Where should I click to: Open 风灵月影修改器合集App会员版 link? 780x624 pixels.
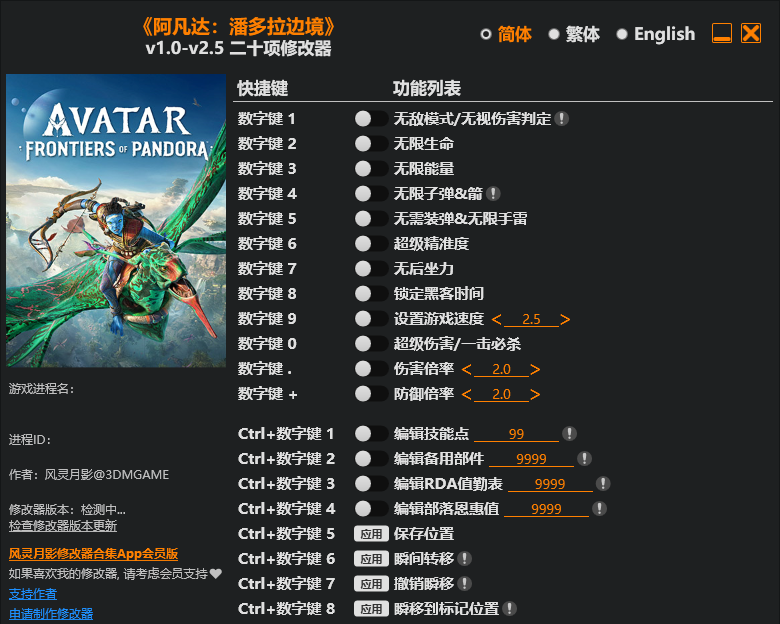(x=94, y=554)
